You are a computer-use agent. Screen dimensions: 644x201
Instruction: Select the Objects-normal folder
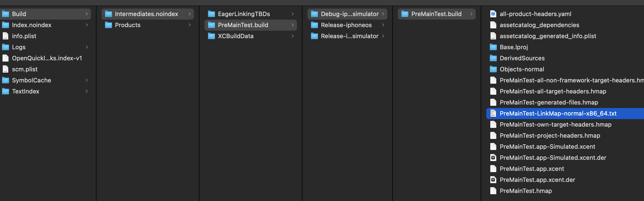(x=522, y=69)
